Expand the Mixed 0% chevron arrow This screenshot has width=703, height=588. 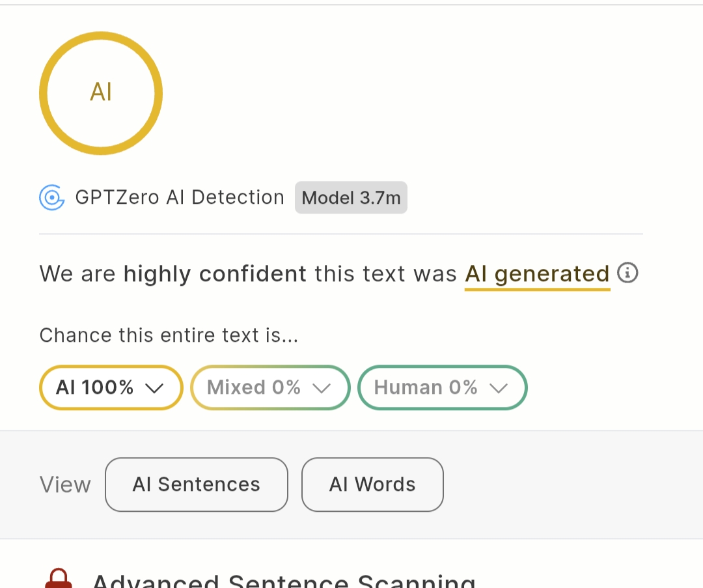322,388
